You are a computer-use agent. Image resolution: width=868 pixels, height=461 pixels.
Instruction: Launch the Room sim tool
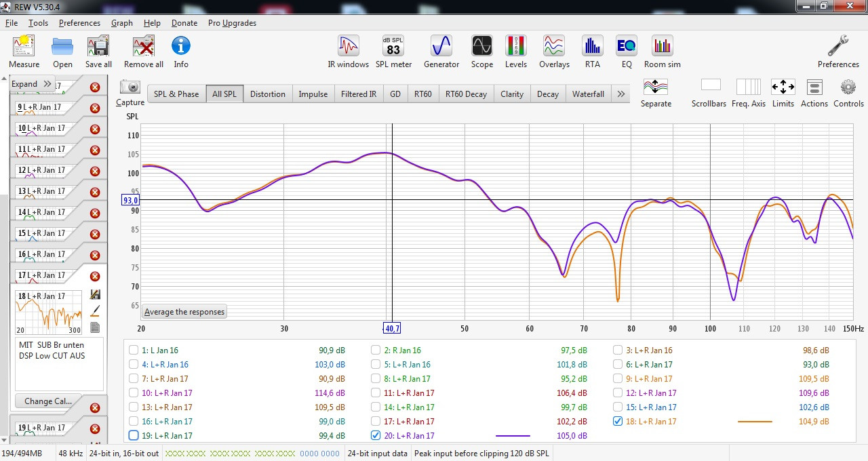[662, 52]
